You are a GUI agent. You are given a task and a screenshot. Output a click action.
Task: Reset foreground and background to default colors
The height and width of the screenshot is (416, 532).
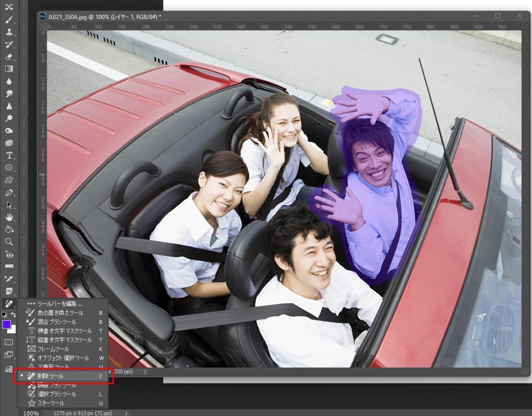tap(4, 314)
